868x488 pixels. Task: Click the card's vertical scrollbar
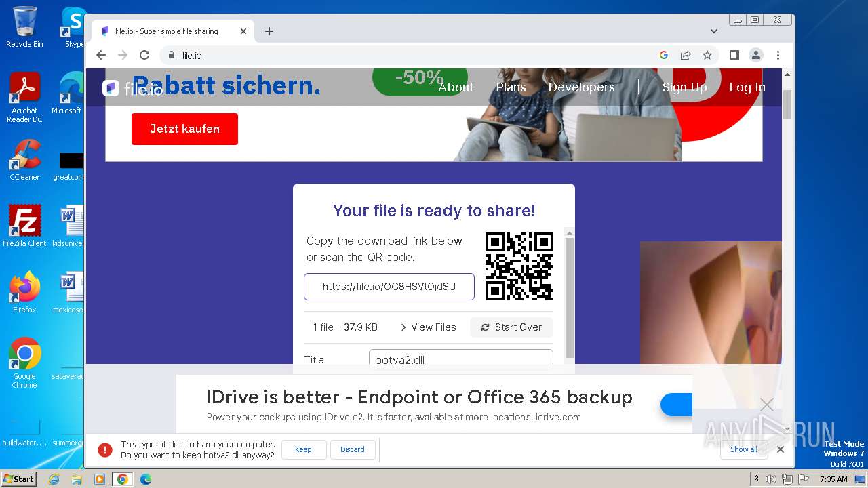point(570,298)
